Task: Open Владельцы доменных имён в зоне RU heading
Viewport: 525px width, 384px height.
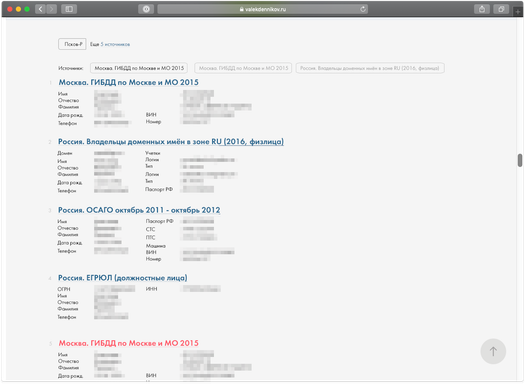Action: 171,142
